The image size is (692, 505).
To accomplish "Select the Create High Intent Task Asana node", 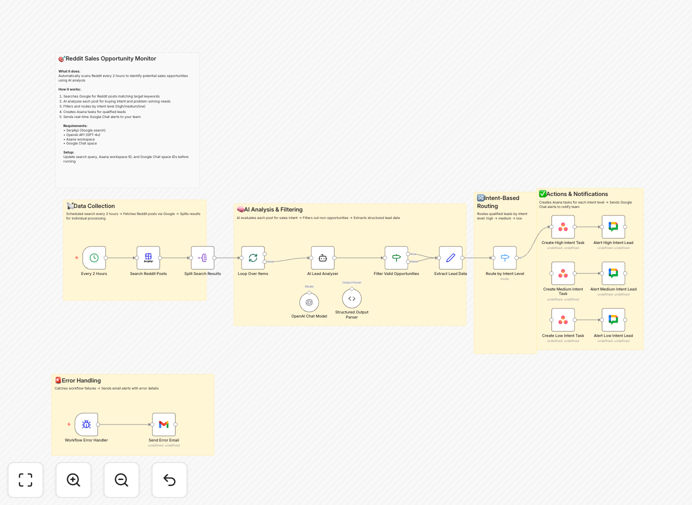I will pos(563,227).
